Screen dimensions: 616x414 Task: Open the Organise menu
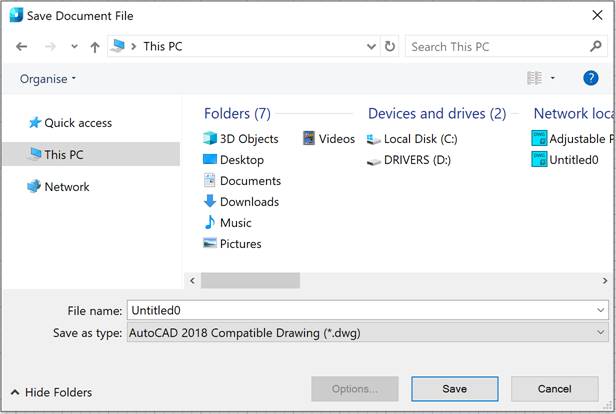pos(47,79)
